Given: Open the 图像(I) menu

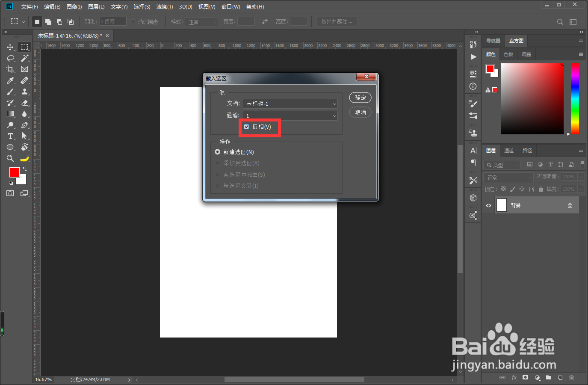Looking at the screenshot, I should (74, 7).
